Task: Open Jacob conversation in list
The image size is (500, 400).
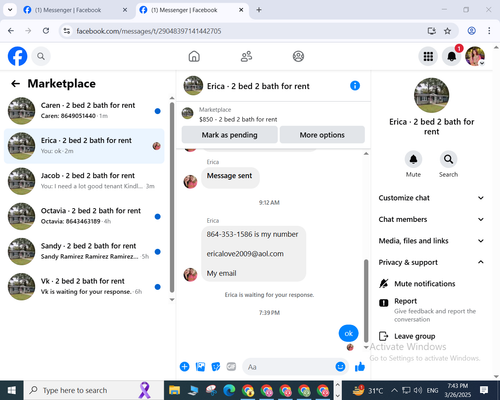Action: (84, 181)
